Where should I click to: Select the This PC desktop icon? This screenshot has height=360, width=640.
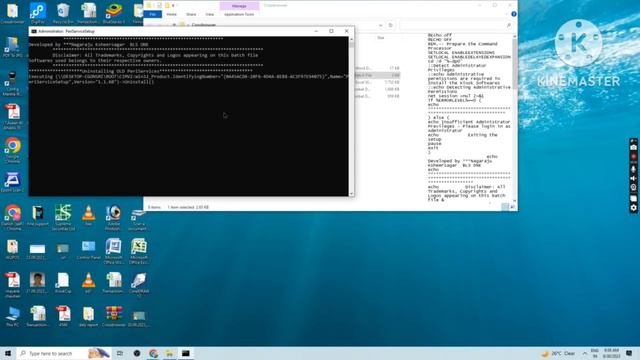[13, 317]
